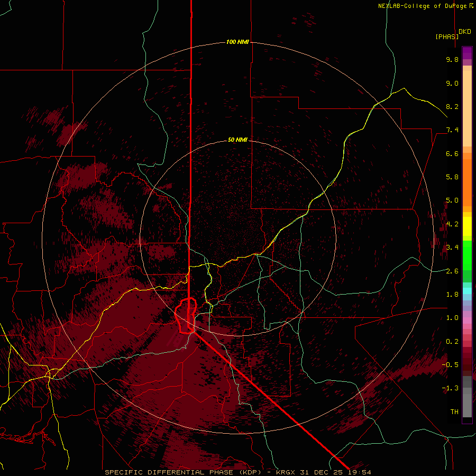Click the 50 NMI range ring label

coord(237,140)
